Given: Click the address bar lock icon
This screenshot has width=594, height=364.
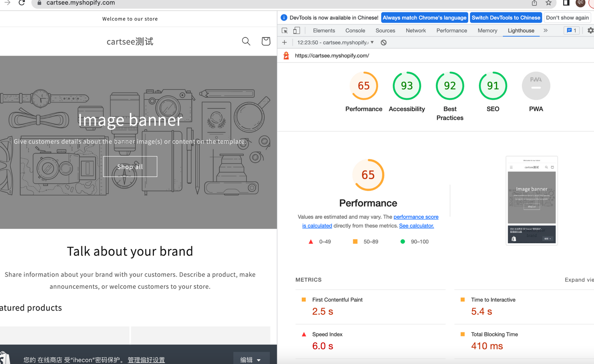Looking at the screenshot, I should pos(39,3).
